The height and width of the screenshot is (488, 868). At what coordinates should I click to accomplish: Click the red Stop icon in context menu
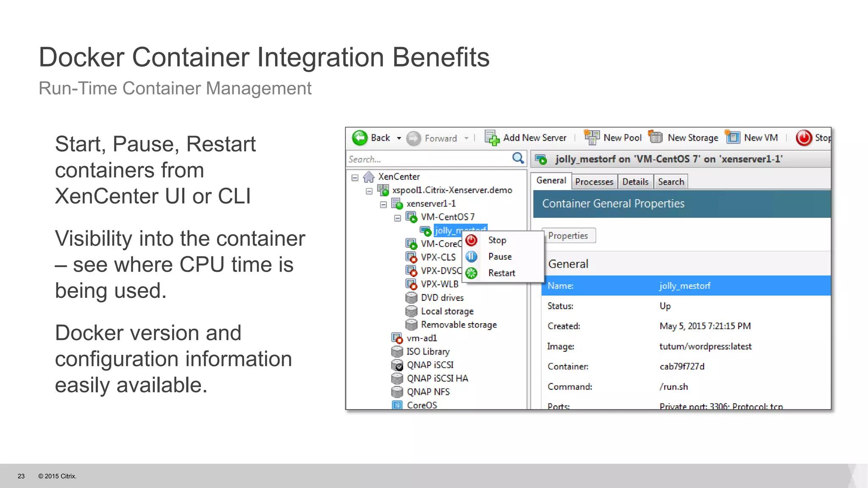(x=471, y=240)
